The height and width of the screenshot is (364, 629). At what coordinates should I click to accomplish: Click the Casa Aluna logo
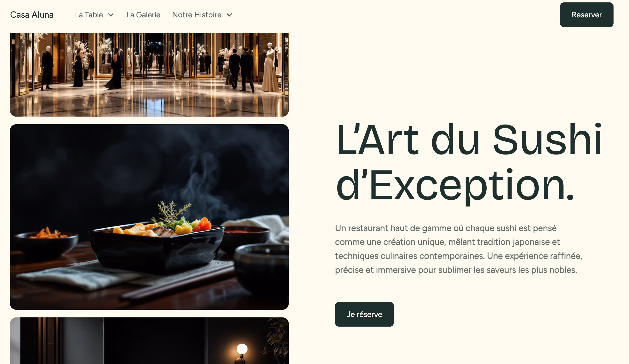pos(32,15)
